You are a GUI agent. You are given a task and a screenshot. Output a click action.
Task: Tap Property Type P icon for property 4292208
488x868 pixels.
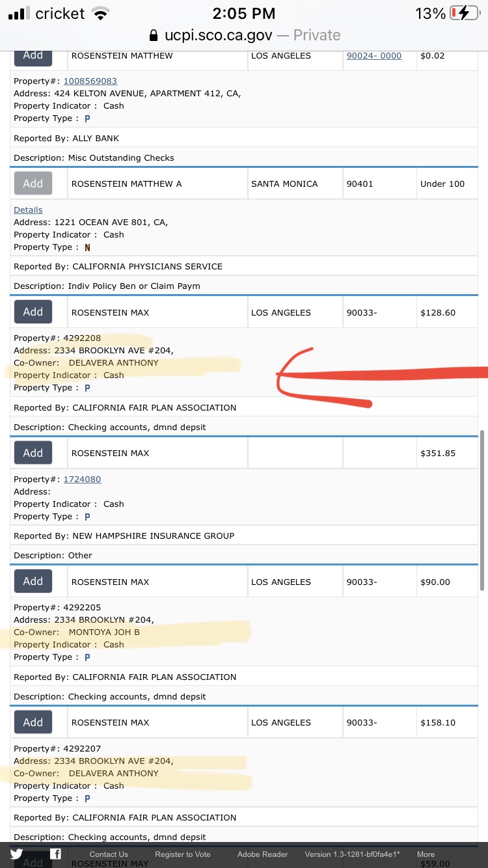point(87,388)
